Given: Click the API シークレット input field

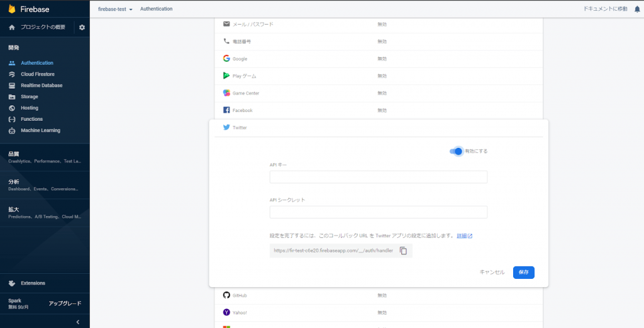Looking at the screenshot, I should tap(378, 212).
